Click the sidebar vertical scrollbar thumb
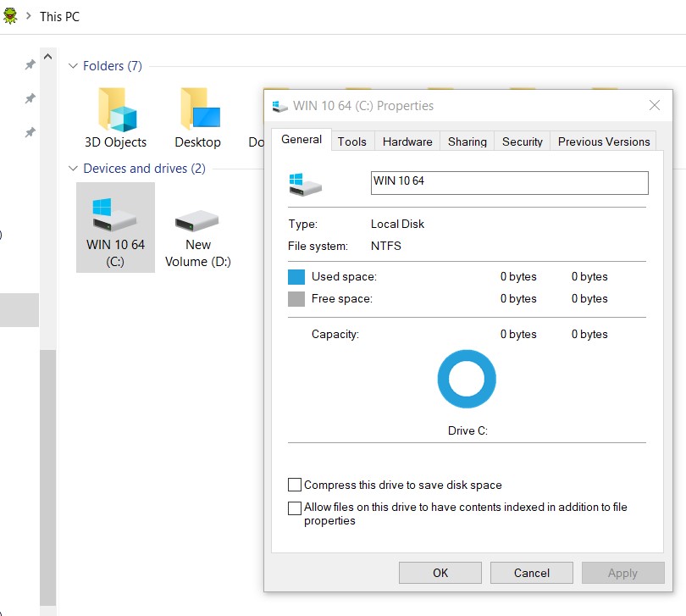 (x=47, y=478)
